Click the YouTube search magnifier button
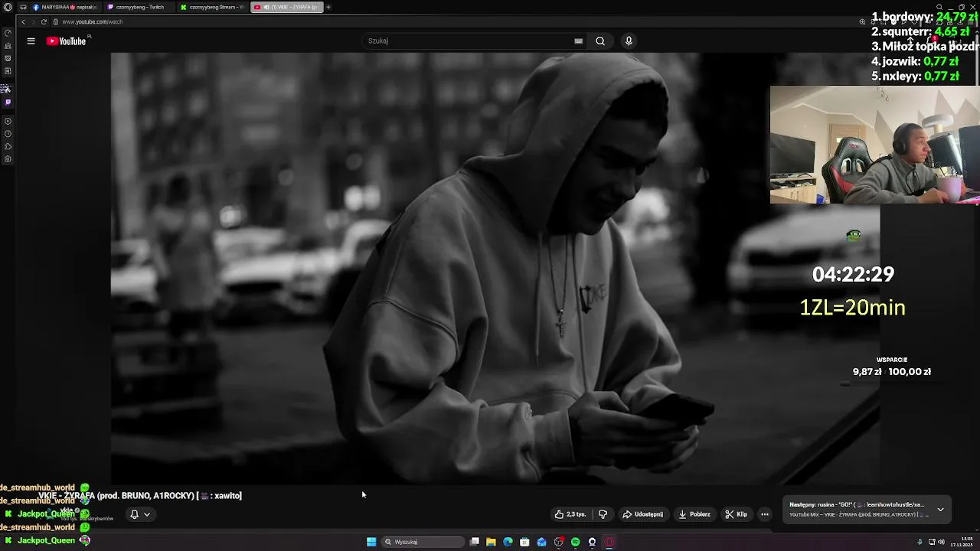The height and width of the screenshot is (551, 980). coord(600,41)
